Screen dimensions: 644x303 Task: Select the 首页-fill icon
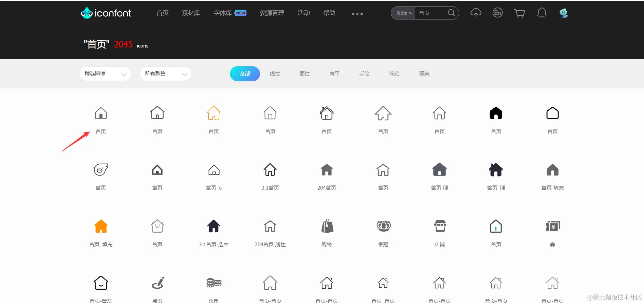click(440, 169)
